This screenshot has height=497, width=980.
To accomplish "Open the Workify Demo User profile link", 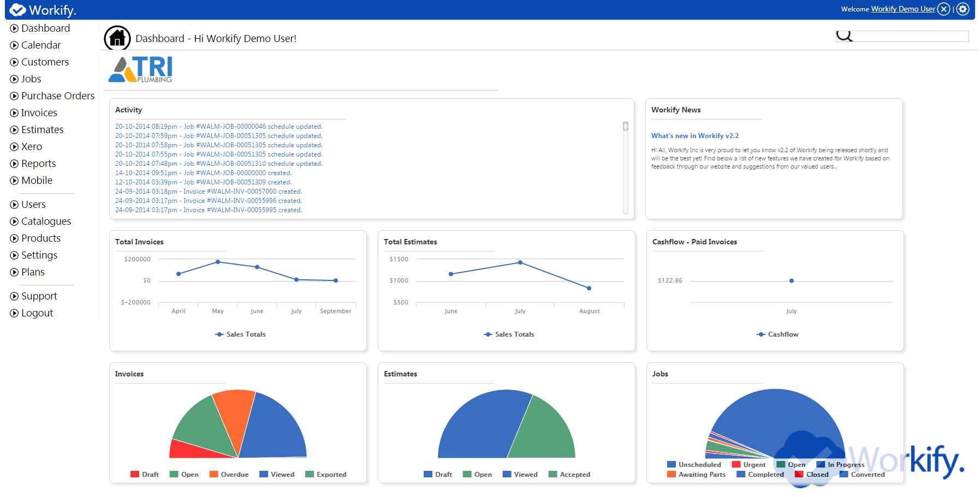I will click(903, 9).
